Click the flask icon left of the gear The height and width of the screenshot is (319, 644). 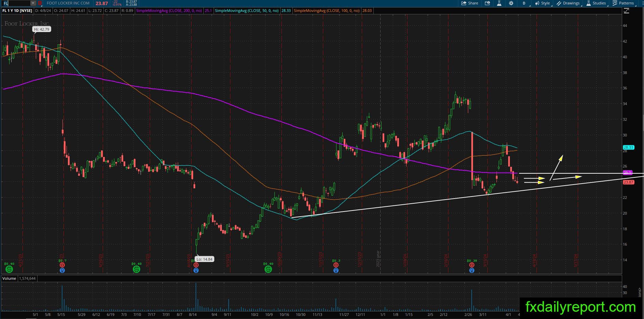coord(499,3)
